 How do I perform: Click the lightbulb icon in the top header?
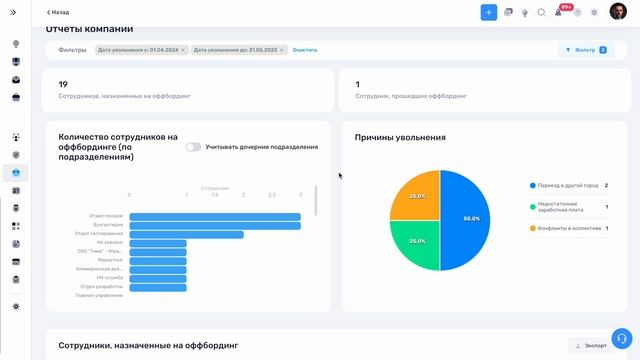coord(525,13)
